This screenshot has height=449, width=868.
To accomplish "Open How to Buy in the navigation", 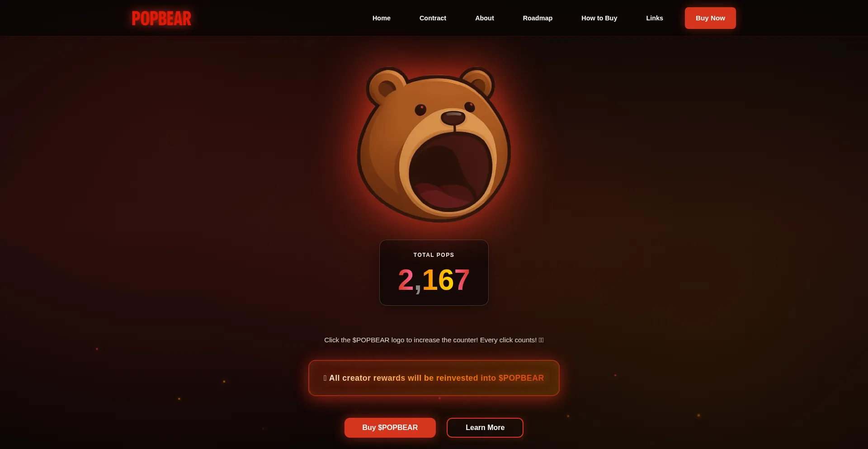I will click(x=599, y=18).
